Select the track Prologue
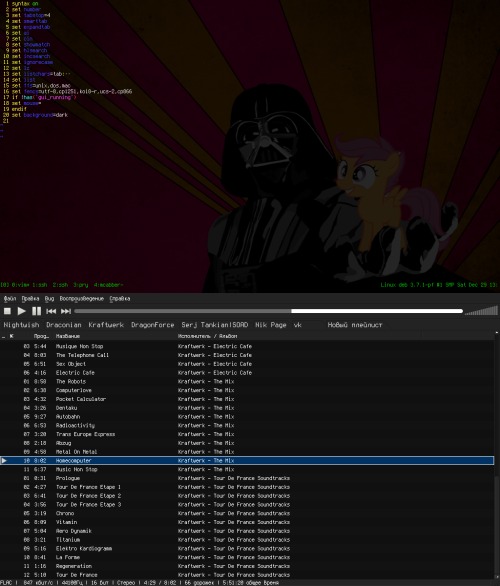500x586 pixels. point(247,478)
